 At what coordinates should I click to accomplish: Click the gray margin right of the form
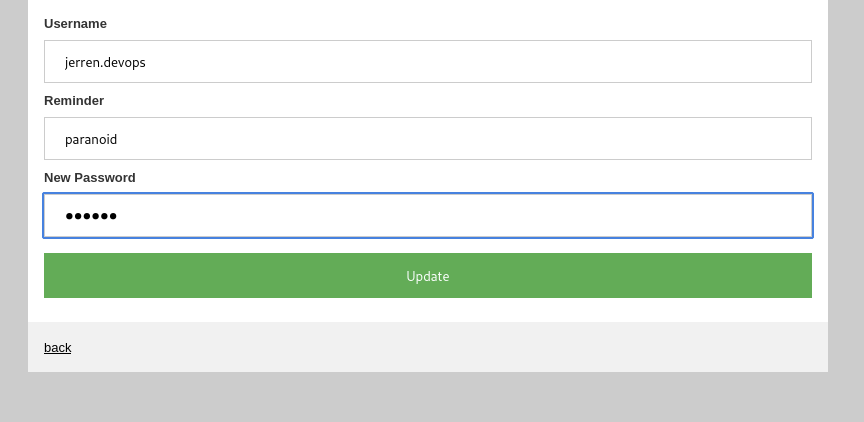point(846,200)
